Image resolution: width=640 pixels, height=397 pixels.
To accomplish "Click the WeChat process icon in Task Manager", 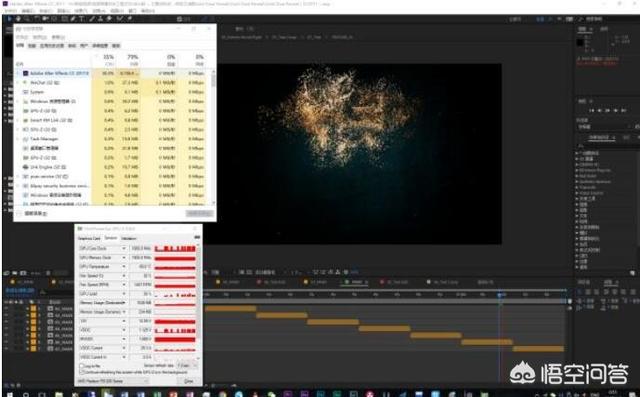I will [x=25, y=83].
